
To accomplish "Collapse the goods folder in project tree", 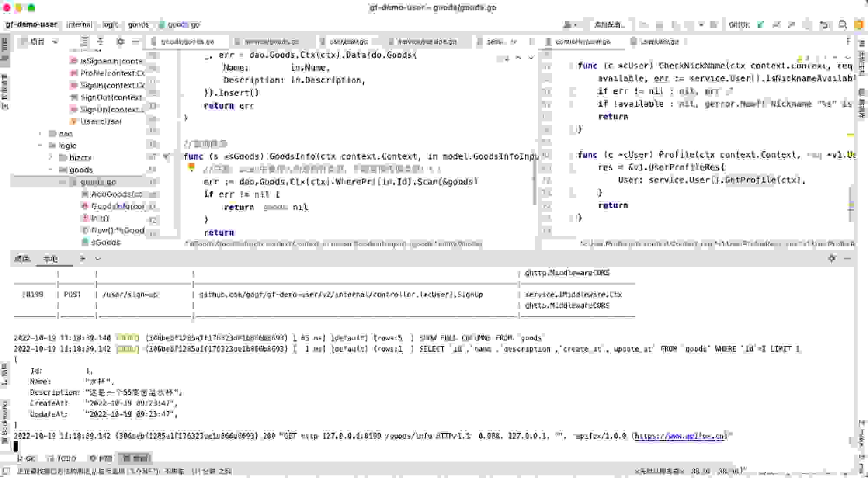I will point(51,170).
